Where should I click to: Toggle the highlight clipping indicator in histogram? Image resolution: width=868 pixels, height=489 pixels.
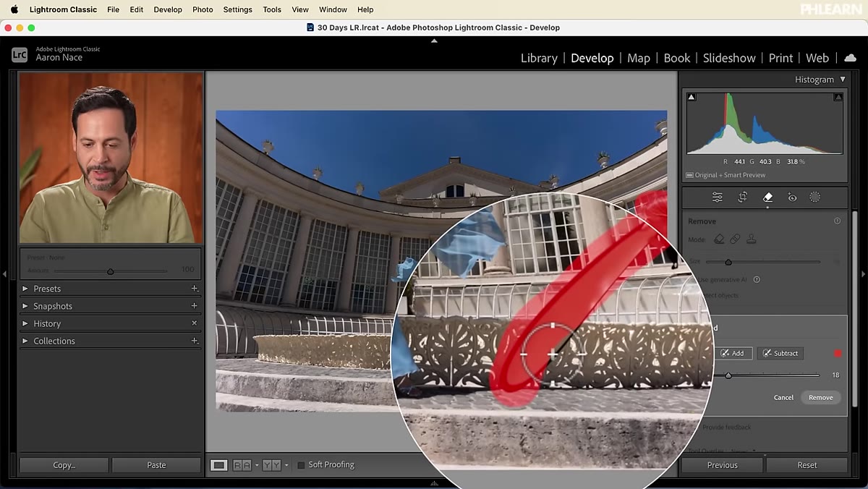point(838,97)
